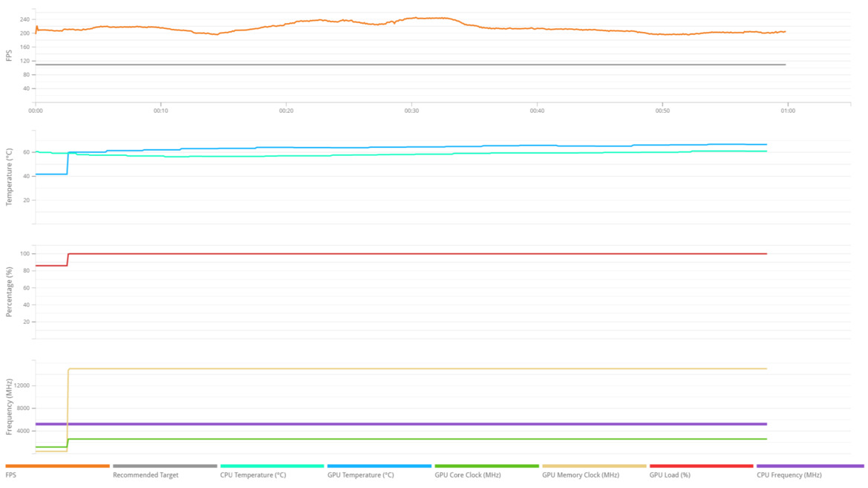Click the 01:00 time axis marker
The image size is (868, 488).
(x=788, y=111)
